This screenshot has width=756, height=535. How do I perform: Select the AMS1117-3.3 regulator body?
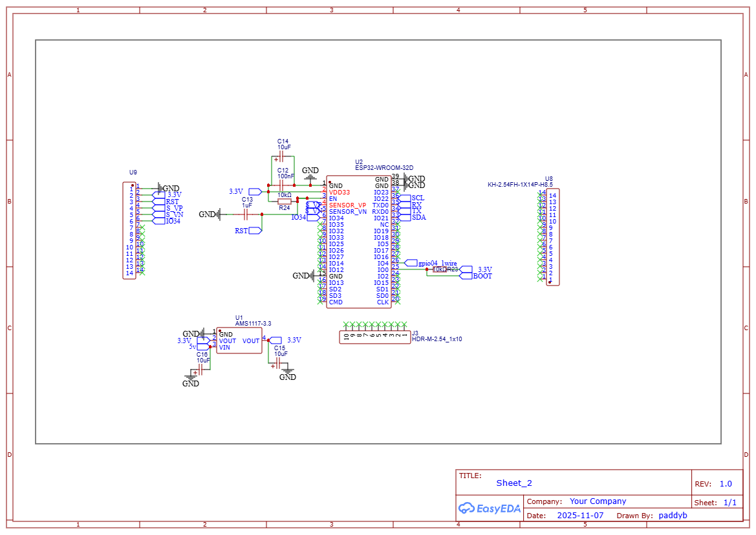pyautogui.click(x=239, y=341)
